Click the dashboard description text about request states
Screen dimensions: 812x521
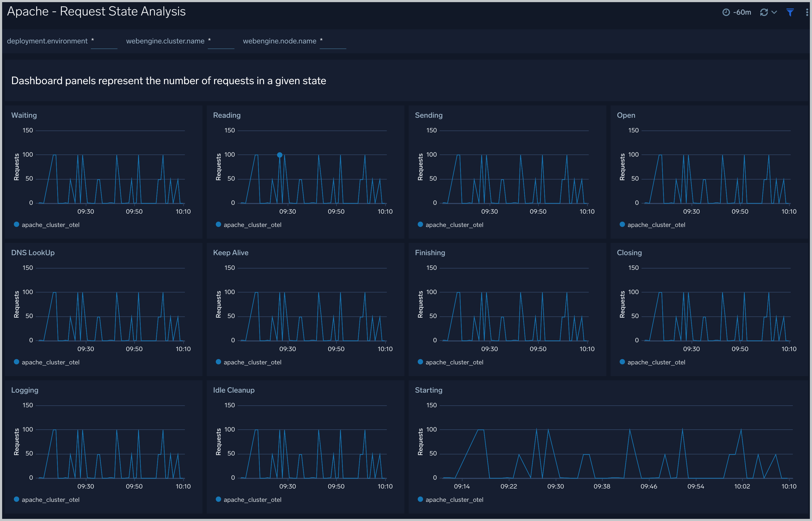pos(168,81)
